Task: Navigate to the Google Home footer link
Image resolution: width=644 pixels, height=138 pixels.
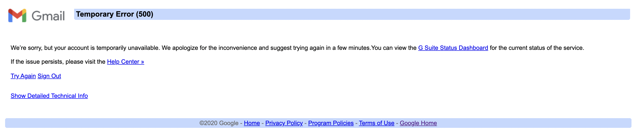Action: point(418,123)
